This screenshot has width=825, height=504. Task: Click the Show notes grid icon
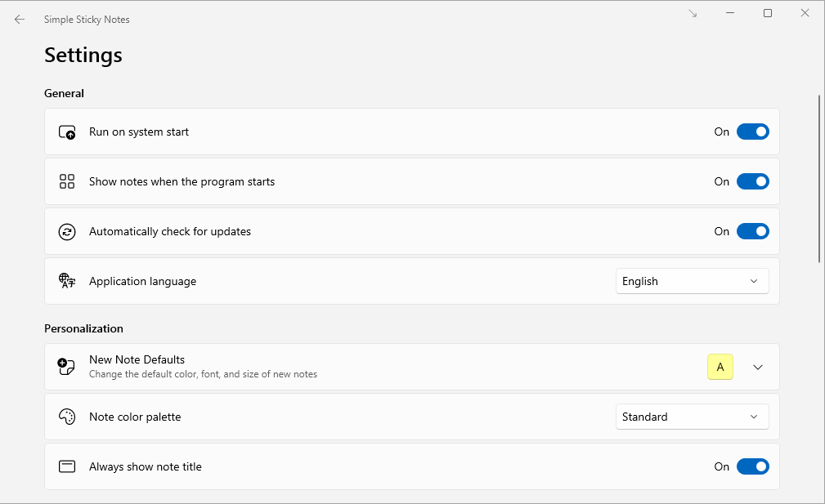click(67, 181)
